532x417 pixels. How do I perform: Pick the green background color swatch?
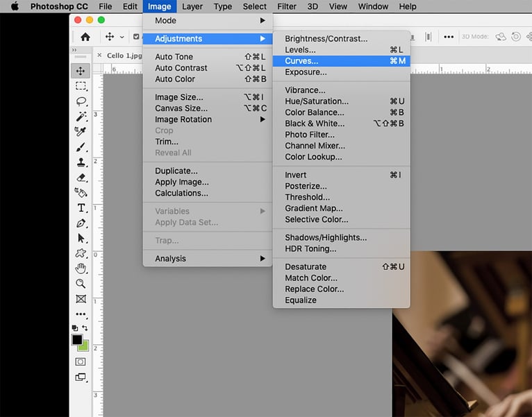[84, 346]
